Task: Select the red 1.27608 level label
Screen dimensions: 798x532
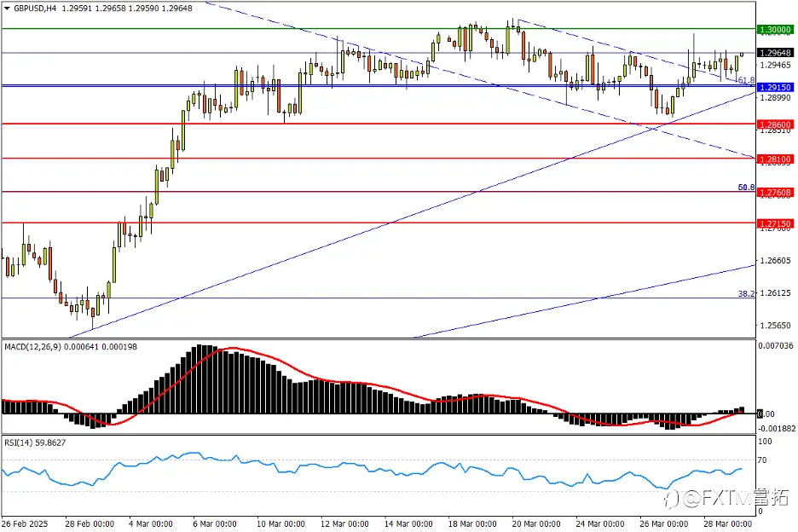Action: pos(775,193)
